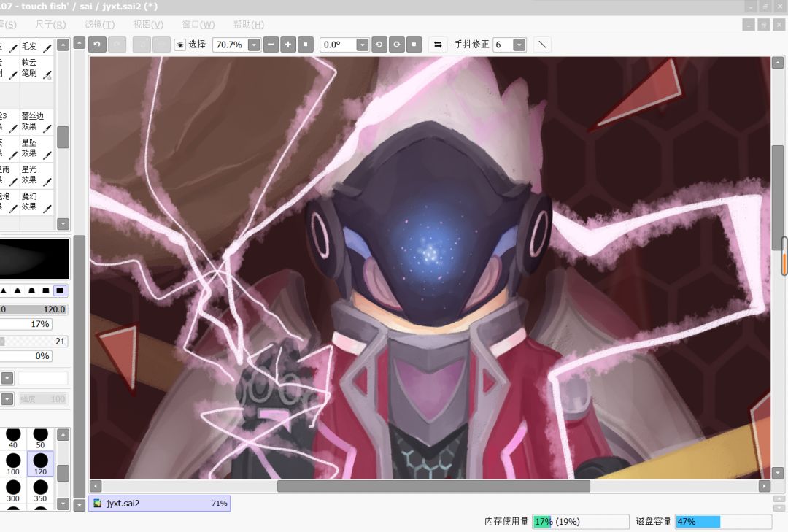Open the 滤镜(T) menu
This screenshot has height=532, width=788.
point(99,25)
